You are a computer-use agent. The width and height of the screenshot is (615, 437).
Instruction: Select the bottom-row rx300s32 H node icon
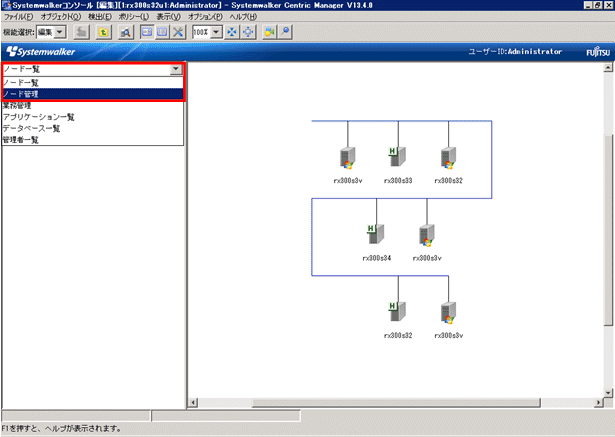click(x=397, y=311)
